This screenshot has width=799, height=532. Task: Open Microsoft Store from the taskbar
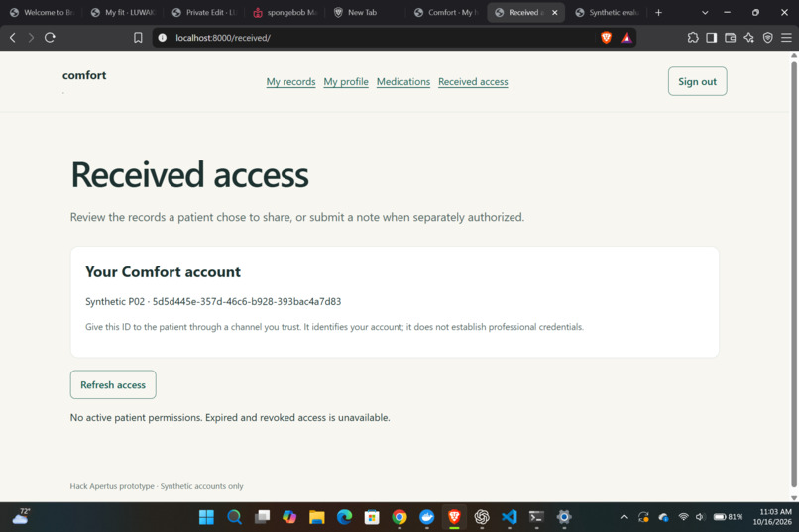(372, 517)
